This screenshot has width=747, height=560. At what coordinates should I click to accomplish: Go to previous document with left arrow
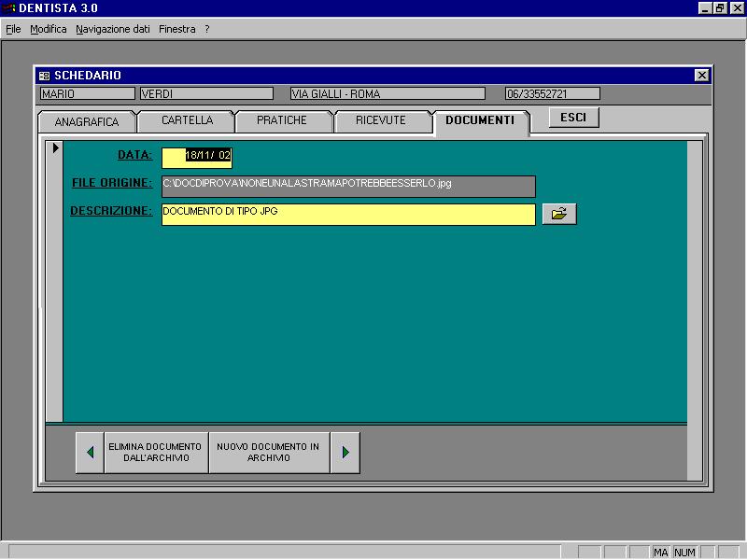click(x=90, y=453)
